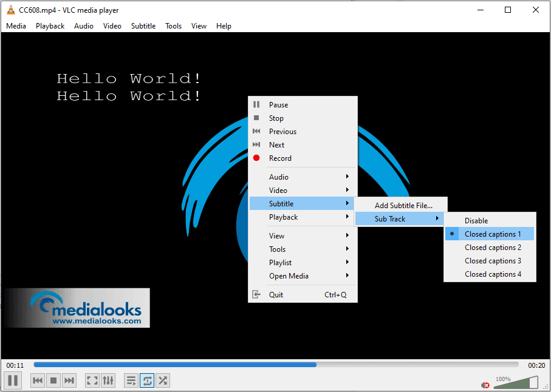The image size is (551, 392).
Task: Quit VLC from the context menu
Action: click(x=303, y=295)
